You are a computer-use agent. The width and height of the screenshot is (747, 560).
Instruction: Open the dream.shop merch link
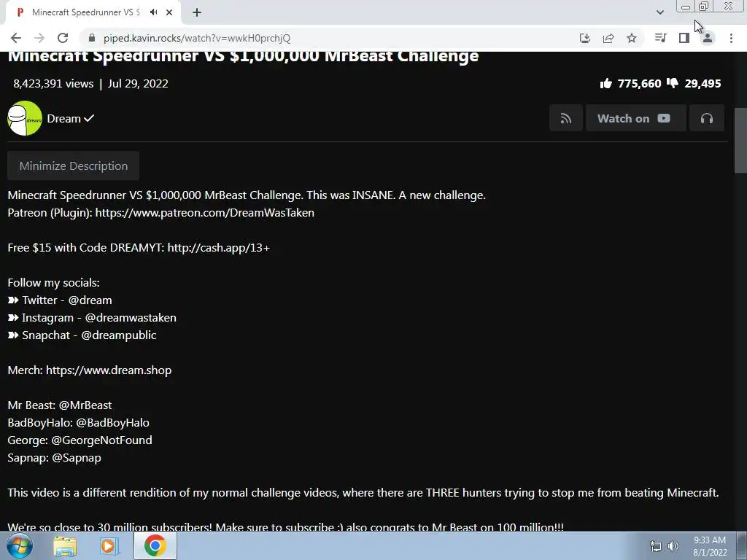pos(109,370)
